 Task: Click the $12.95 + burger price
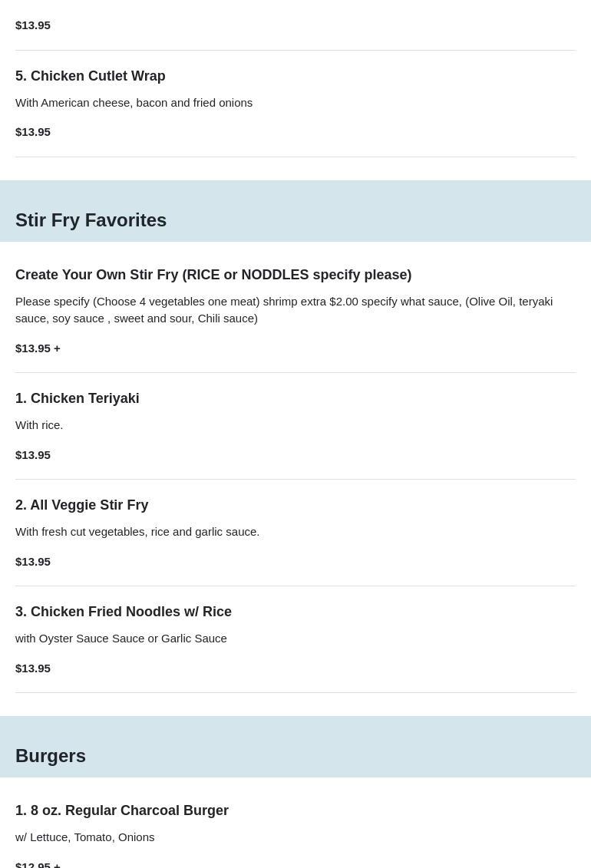point(38,863)
